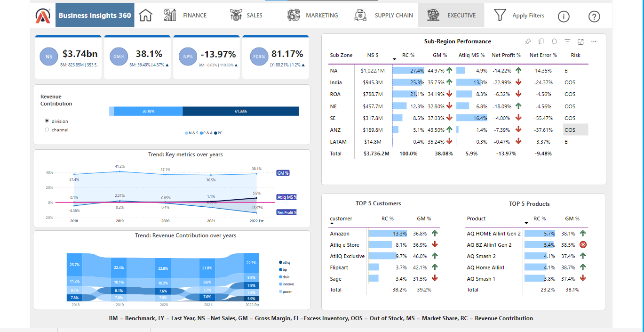Click the $945.3M value in India row
The height and width of the screenshot is (332, 644).
[x=373, y=82]
